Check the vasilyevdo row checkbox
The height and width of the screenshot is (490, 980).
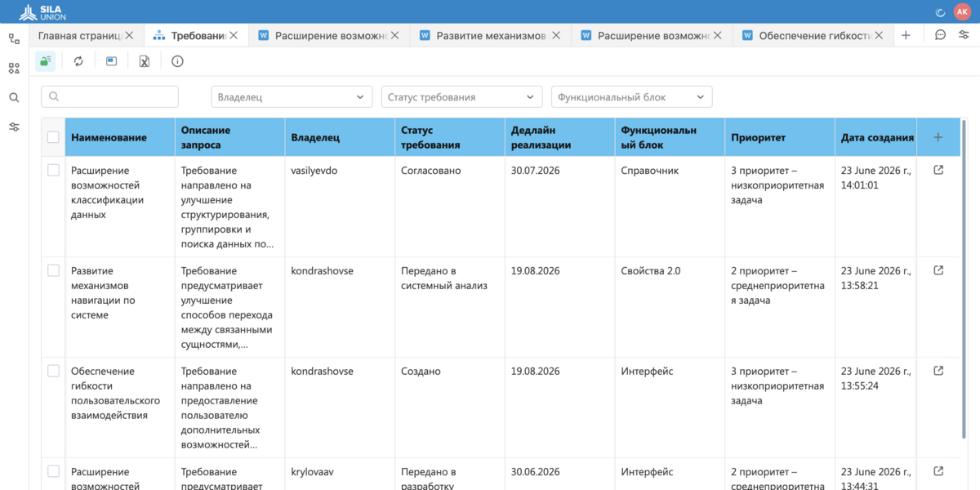[53, 170]
